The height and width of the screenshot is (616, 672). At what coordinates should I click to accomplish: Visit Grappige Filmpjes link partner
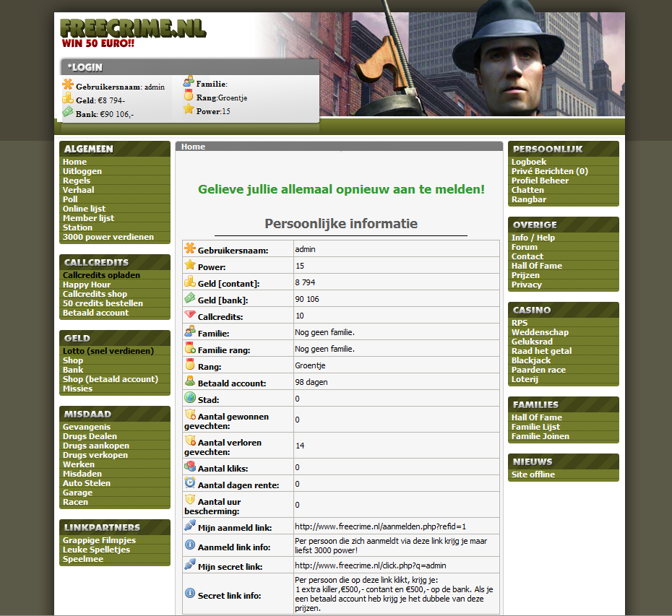point(99,540)
